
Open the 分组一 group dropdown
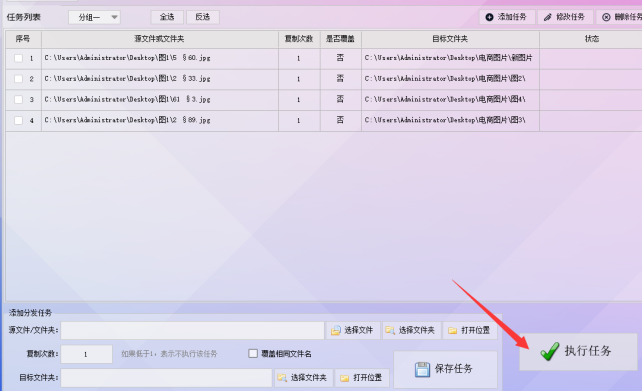[x=95, y=17]
